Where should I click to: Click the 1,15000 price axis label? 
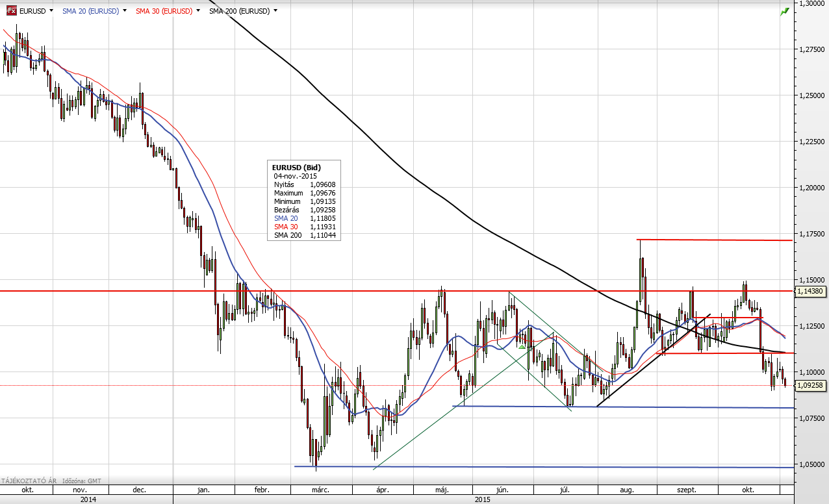click(x=813, y=280)
